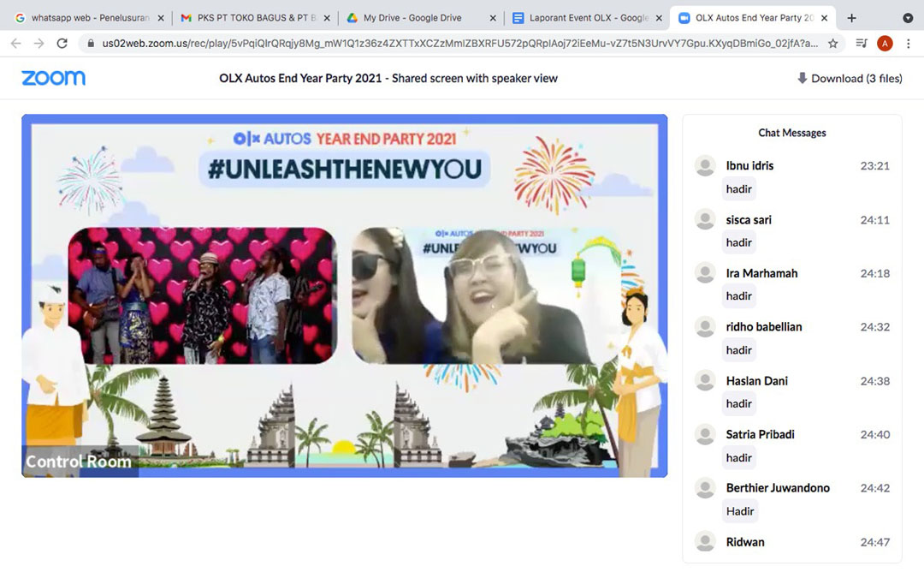Jump to chat timestamp 24:18
Viewport: 924px width, 578px height.
click(874, 273)
